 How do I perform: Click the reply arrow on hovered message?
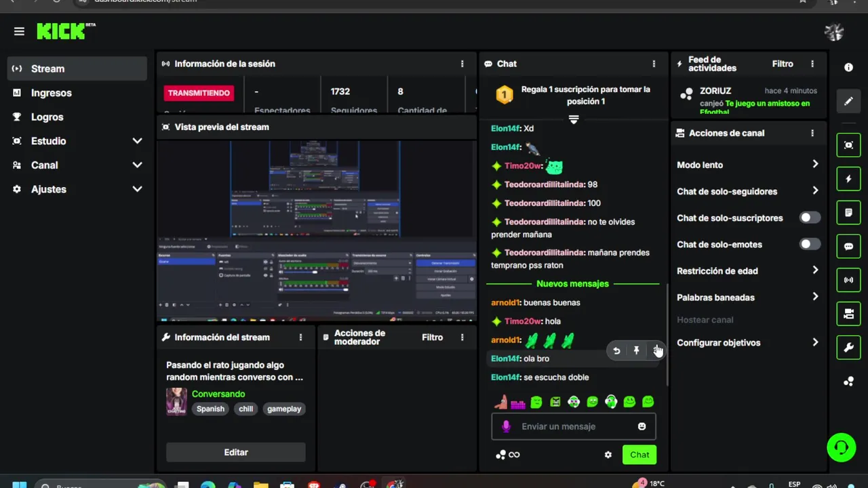coord(616,350)
